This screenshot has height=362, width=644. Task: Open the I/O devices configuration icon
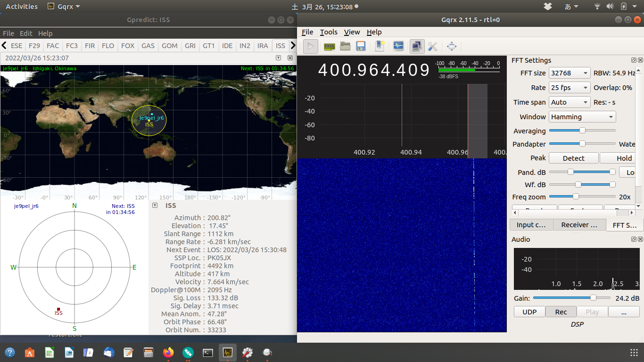coord(330,46)
